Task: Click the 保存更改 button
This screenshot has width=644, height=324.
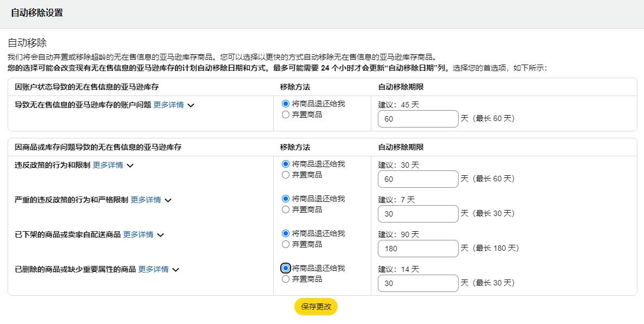Action: click(x=316, y=307)
